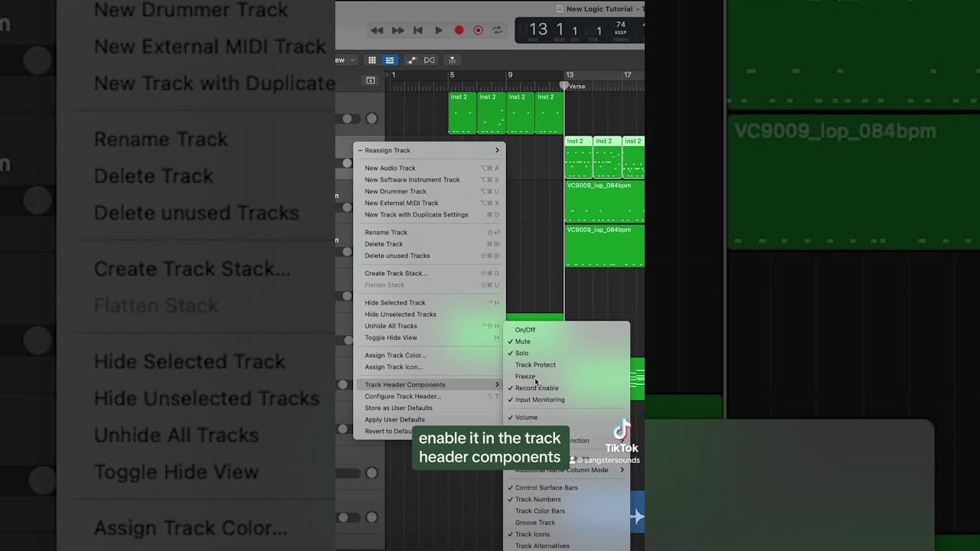Switch to the grid view icon

click(372, 60)
